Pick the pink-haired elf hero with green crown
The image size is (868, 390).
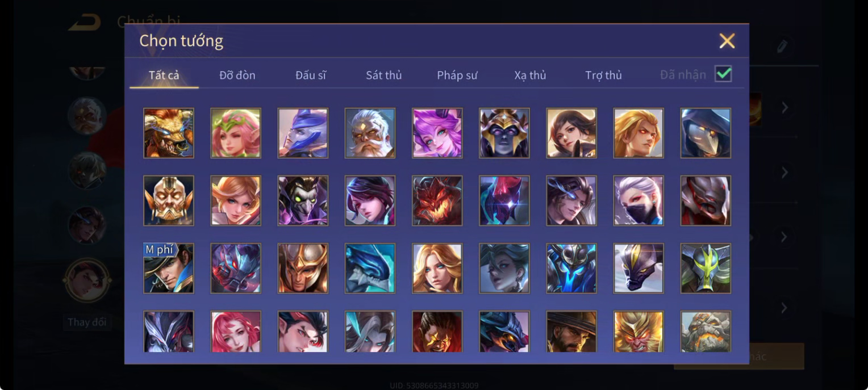[236, 133]
